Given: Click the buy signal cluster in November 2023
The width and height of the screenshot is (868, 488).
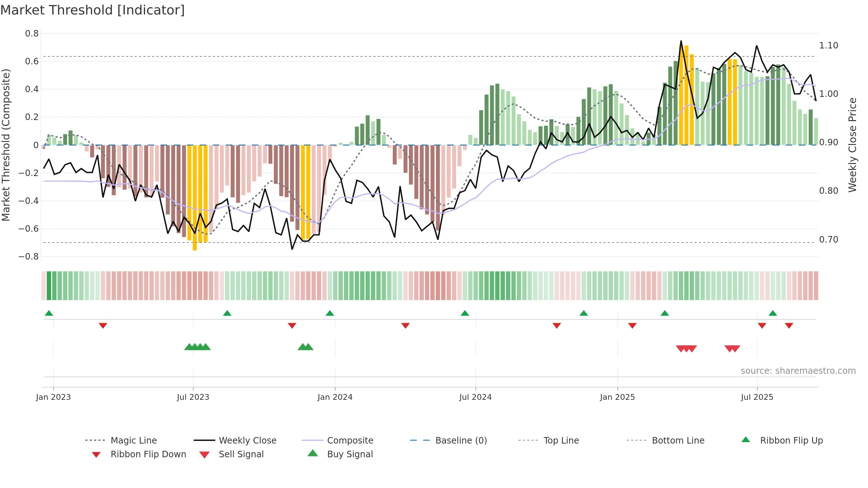Looking at the screenshot, I should 306,347.
